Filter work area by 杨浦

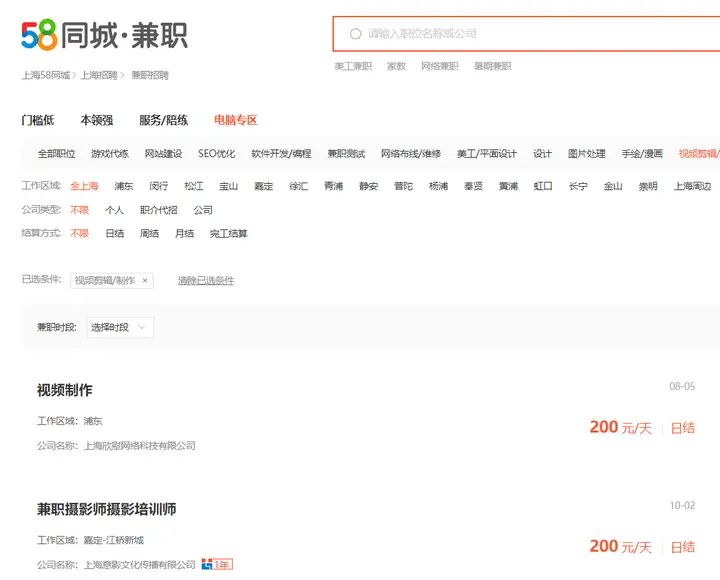[438, 186]
